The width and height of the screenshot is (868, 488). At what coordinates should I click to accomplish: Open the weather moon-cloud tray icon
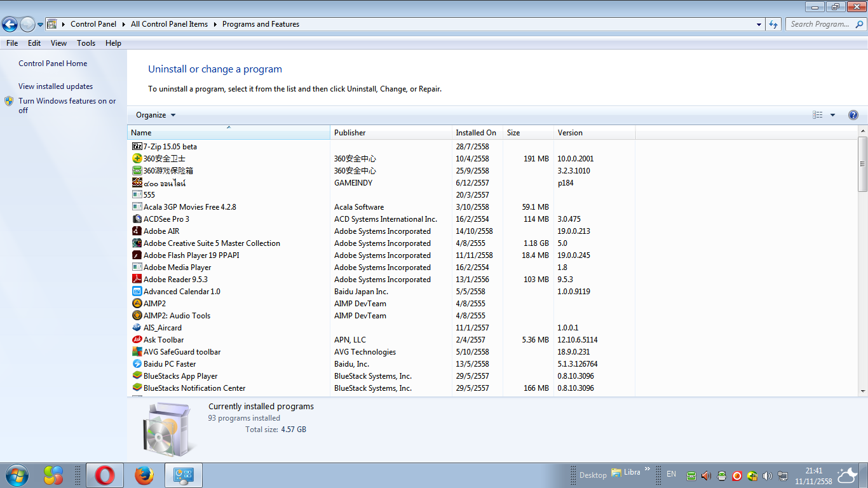pos(847,475)
